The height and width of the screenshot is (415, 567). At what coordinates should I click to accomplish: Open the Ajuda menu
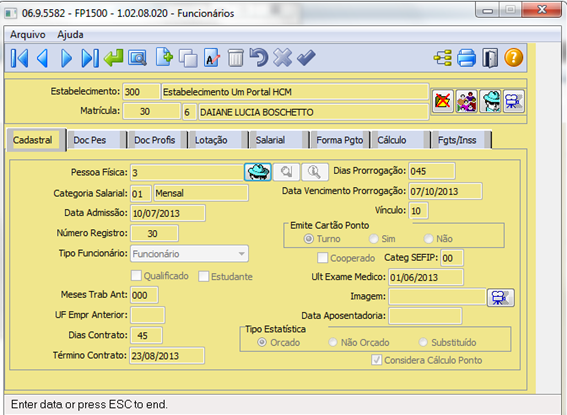(x=71, y=35)
